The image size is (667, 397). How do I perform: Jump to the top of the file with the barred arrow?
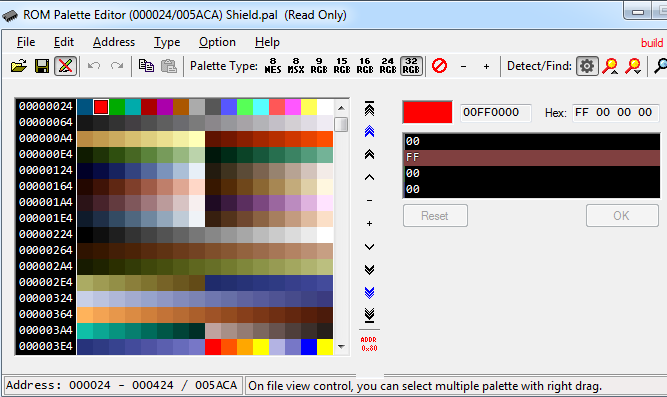click(369, 109)
